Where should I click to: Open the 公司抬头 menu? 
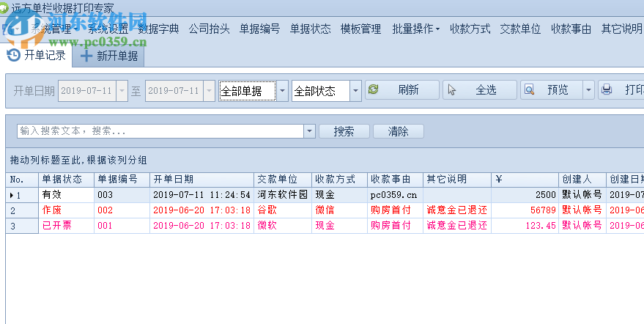pyautogui.click(x=209, y=29)
